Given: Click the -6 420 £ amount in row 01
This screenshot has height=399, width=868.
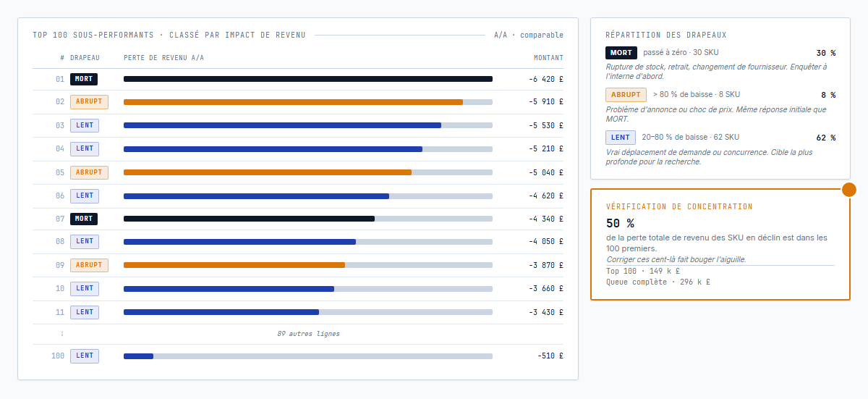Looking at the screenshot, I should pyautogui.click(x=545, y=79).
